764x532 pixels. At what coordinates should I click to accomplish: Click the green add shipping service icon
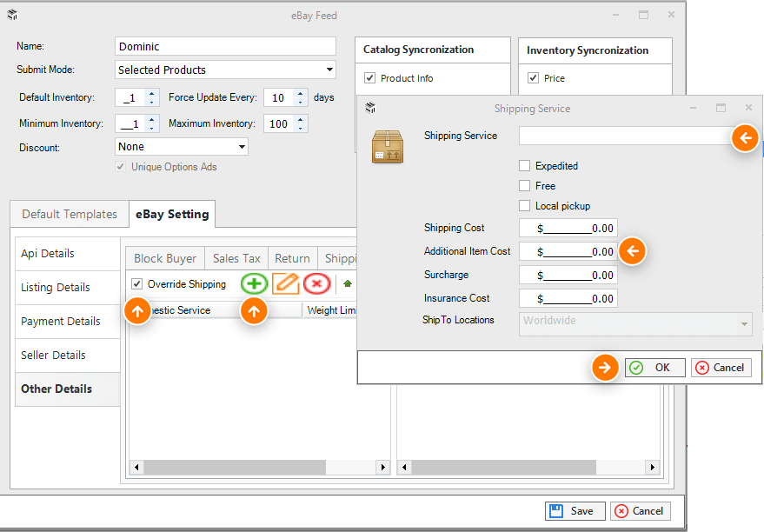254,283
